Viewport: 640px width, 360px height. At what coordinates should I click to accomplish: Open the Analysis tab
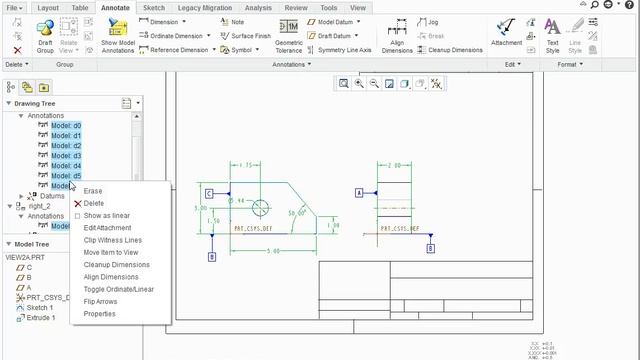point(258,8)
